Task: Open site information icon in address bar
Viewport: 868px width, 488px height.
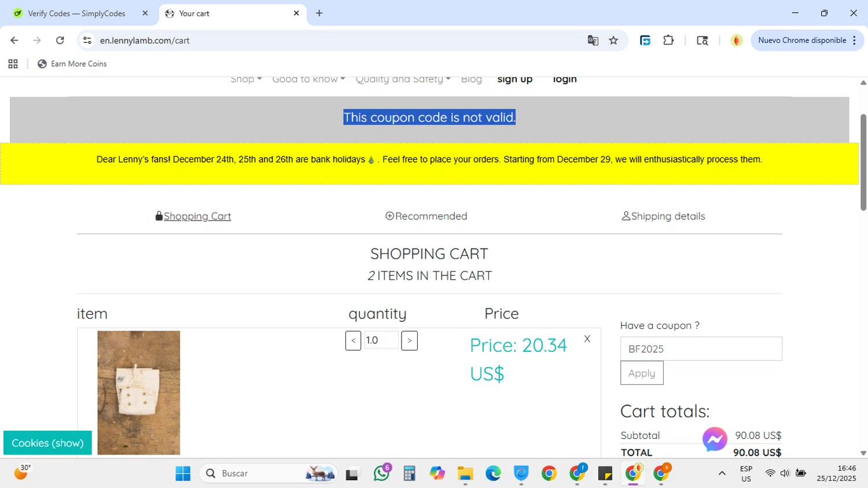Action: coord(87,41)
